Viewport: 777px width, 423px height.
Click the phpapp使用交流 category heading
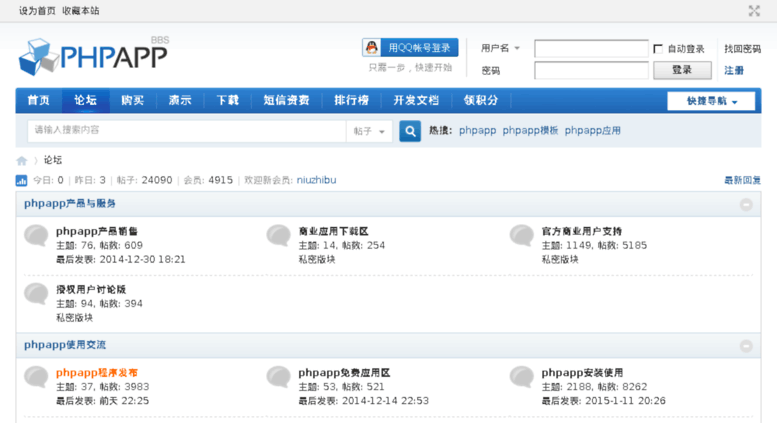point(65,345)
